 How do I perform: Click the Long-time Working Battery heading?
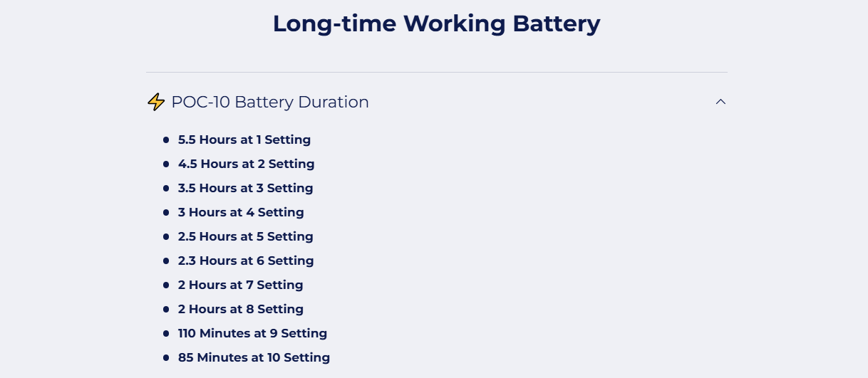[436, 23]
